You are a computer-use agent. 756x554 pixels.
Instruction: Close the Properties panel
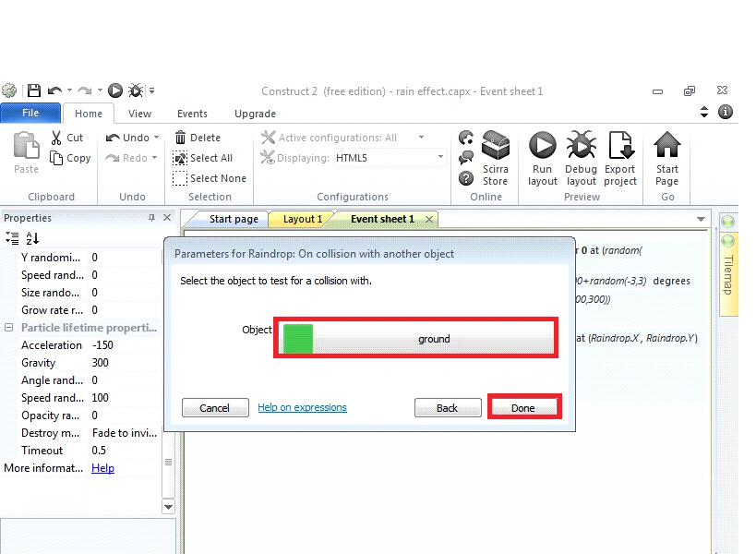click(167, 218)
